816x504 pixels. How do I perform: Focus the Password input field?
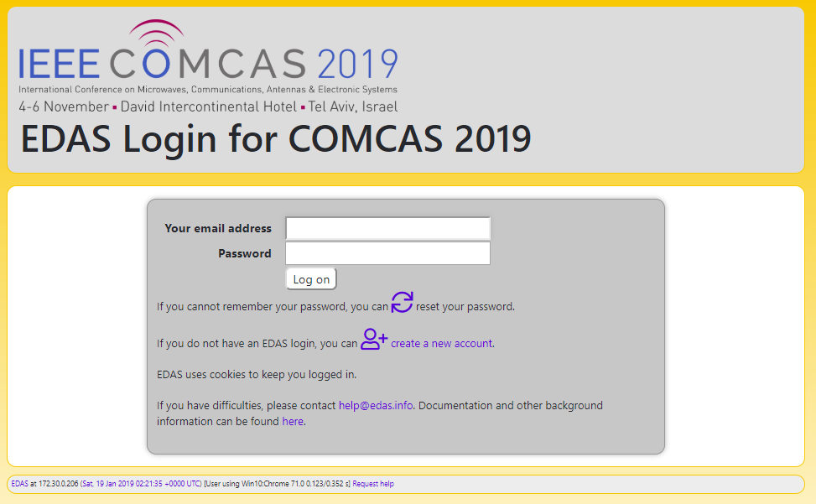coord(387,253)
